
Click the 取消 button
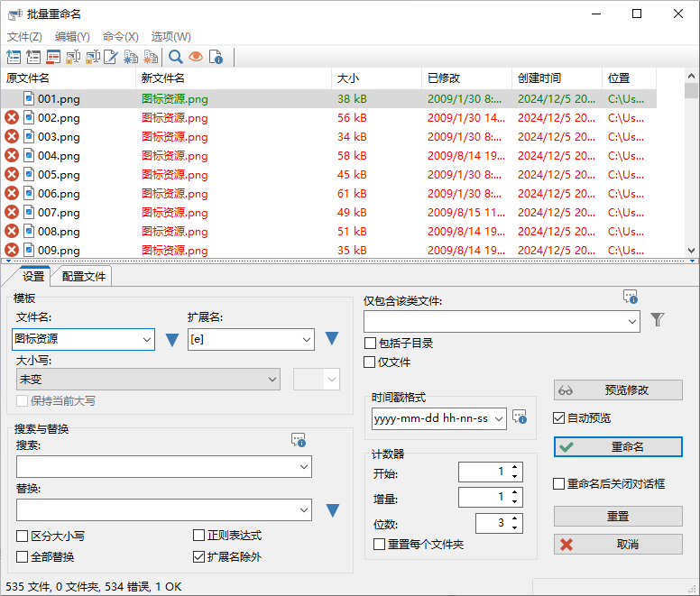[618, 545]
